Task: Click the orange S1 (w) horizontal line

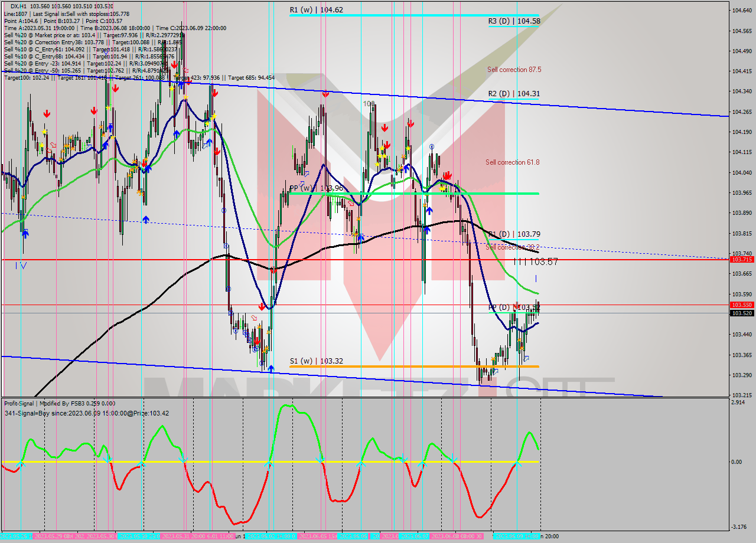Action: click(413, 367)
